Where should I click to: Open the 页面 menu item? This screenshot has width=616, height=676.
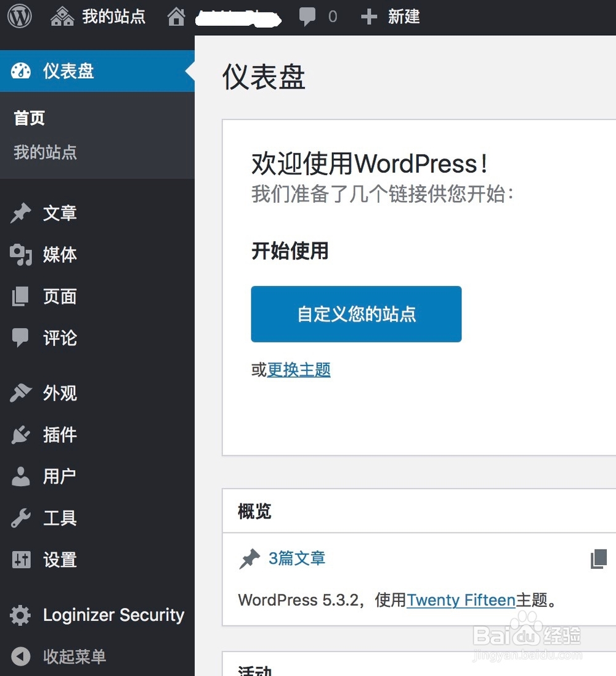[x=97, y=296]
